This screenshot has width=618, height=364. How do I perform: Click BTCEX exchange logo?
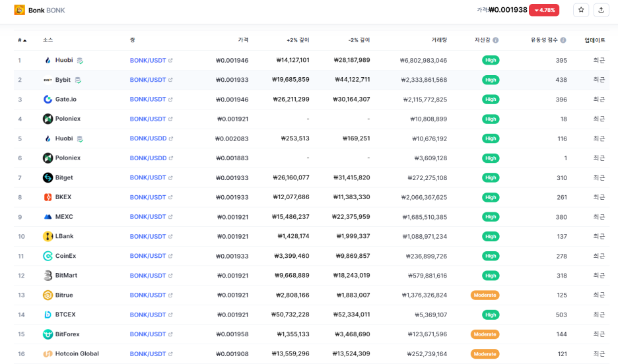coord(48,315)
